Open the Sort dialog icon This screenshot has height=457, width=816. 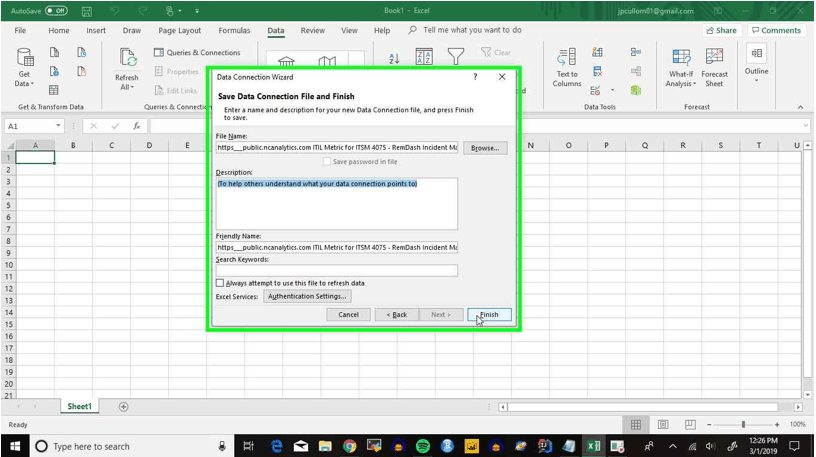(424, 56)
